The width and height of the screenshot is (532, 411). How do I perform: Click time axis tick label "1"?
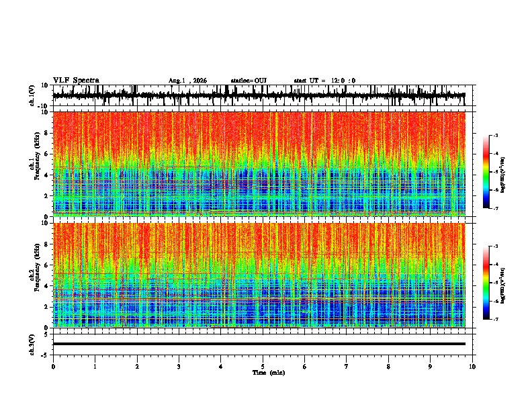pos(95,367)
